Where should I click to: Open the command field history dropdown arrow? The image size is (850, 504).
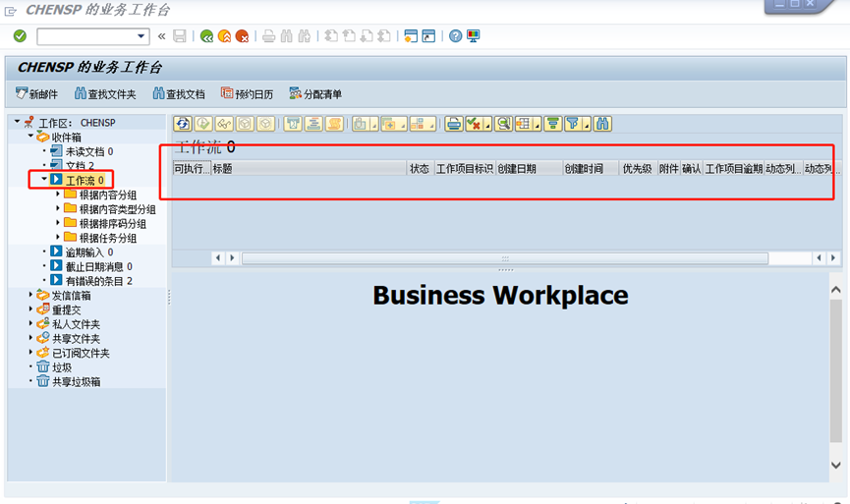(142, 37)
